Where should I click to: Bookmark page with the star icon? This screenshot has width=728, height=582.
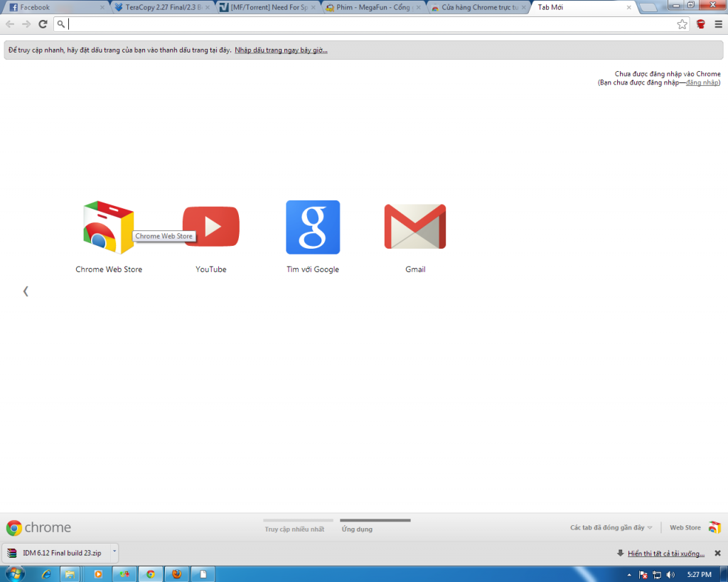point(682,24)
